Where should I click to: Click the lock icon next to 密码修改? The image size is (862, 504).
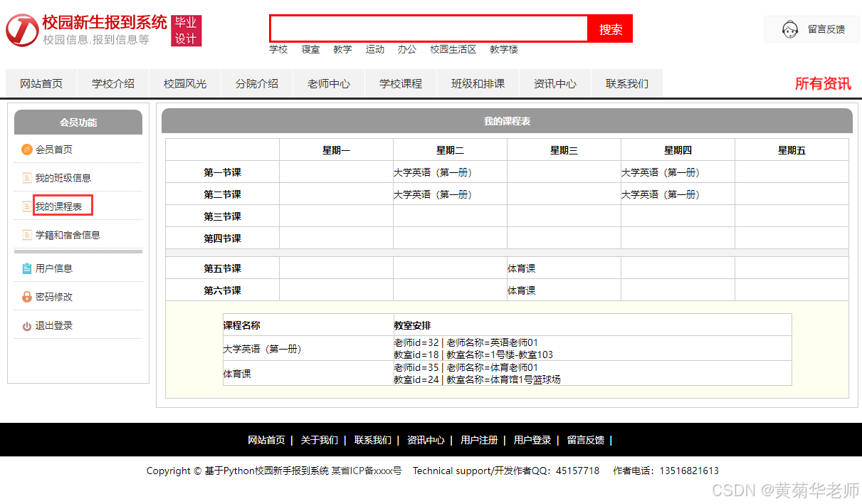click(x=27, y=297)
